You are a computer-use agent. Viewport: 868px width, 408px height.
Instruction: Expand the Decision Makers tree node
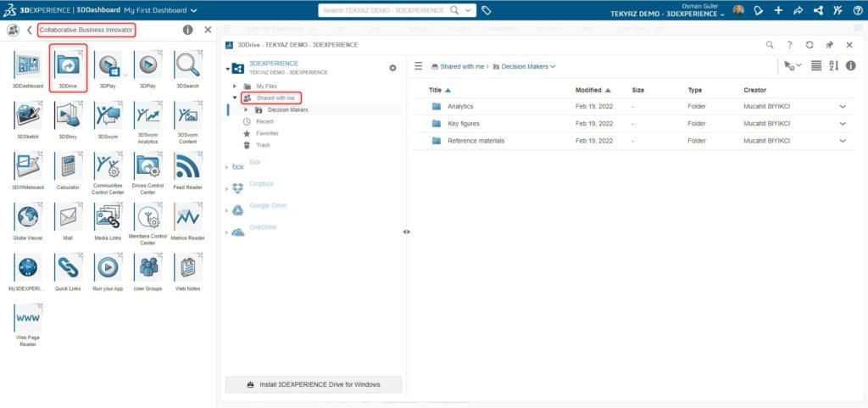click(246, 109)
